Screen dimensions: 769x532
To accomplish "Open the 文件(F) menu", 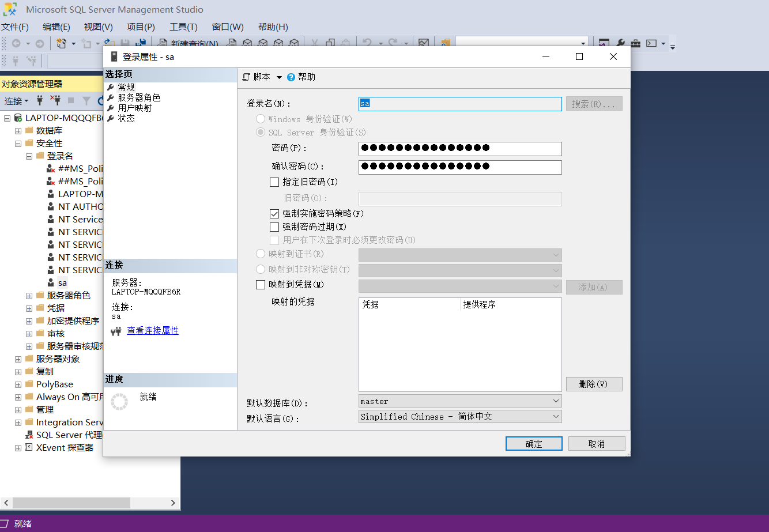I will click(15, 27).
